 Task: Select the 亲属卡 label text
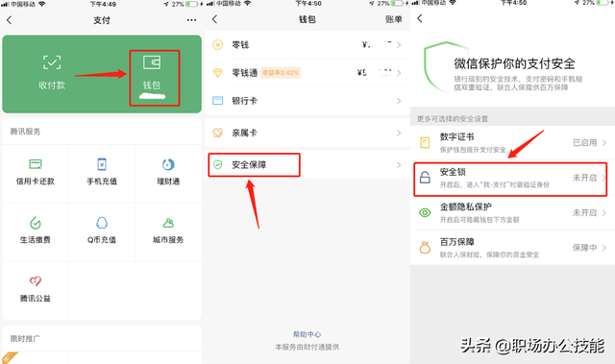click(x=244, y=133)
